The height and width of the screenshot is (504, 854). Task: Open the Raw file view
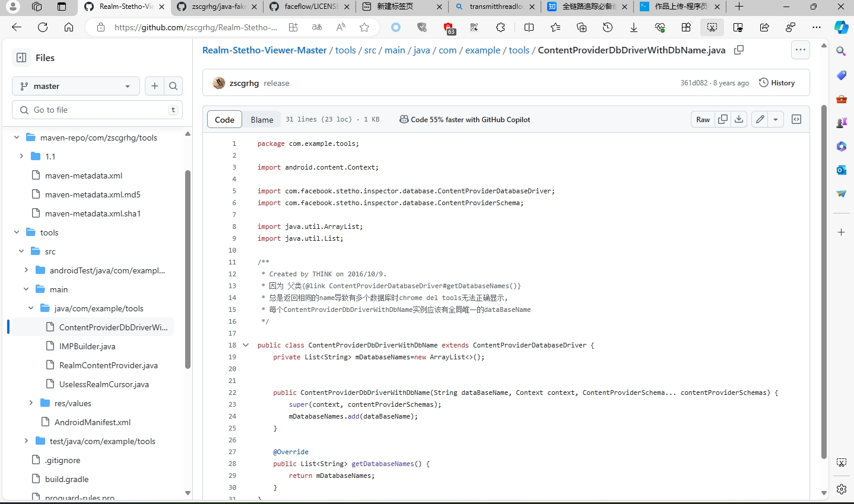pos(703,119)
